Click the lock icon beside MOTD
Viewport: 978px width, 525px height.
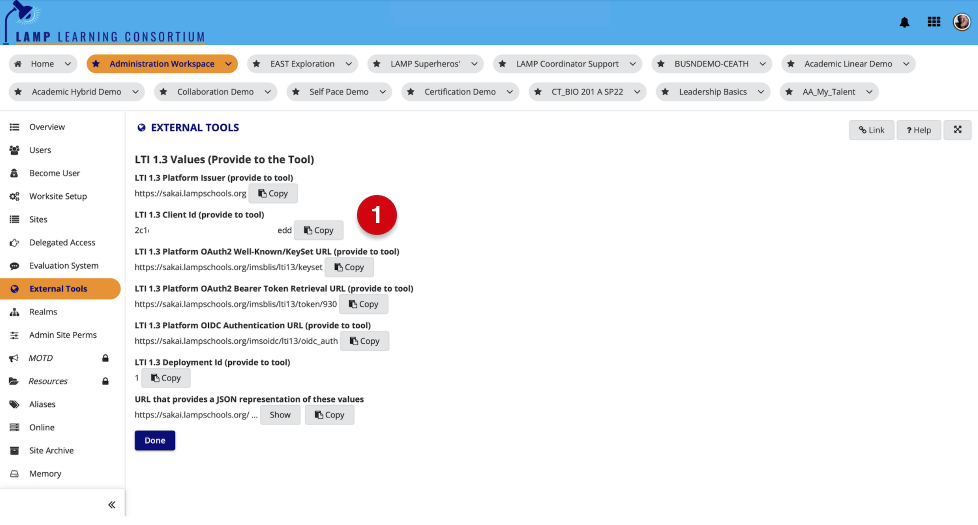coord(105,358)
